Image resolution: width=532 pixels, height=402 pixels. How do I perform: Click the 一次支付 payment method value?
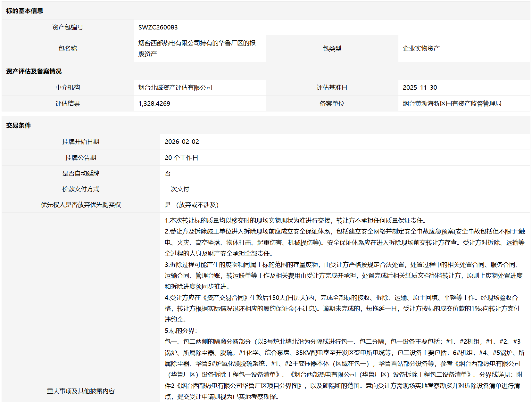pos(177,189)
